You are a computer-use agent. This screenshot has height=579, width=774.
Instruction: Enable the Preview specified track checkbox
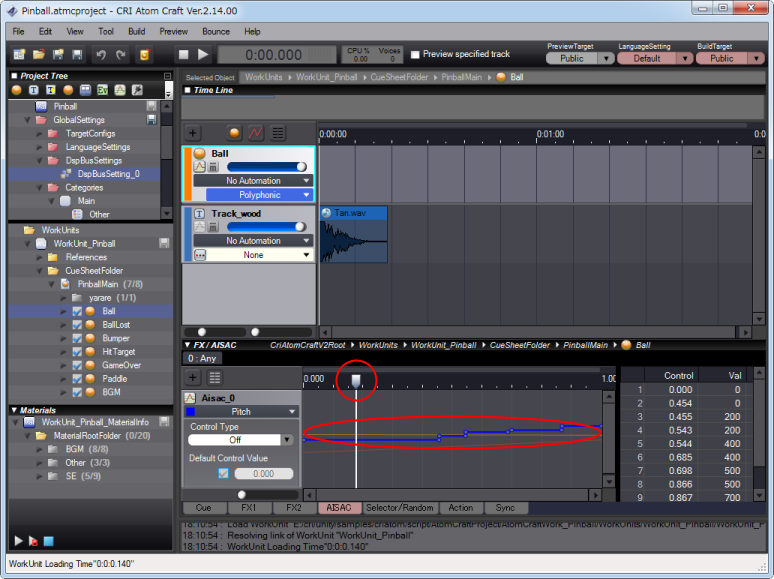[x=415, y=54]
